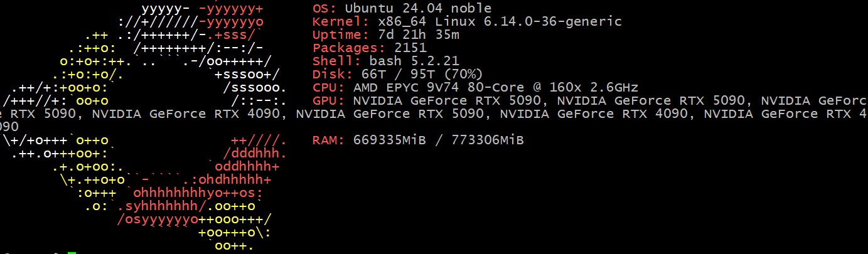The height and width of the screenshot is (254, 868).
Task: Click the red "Uptime:" label
Action: [340, 35]
